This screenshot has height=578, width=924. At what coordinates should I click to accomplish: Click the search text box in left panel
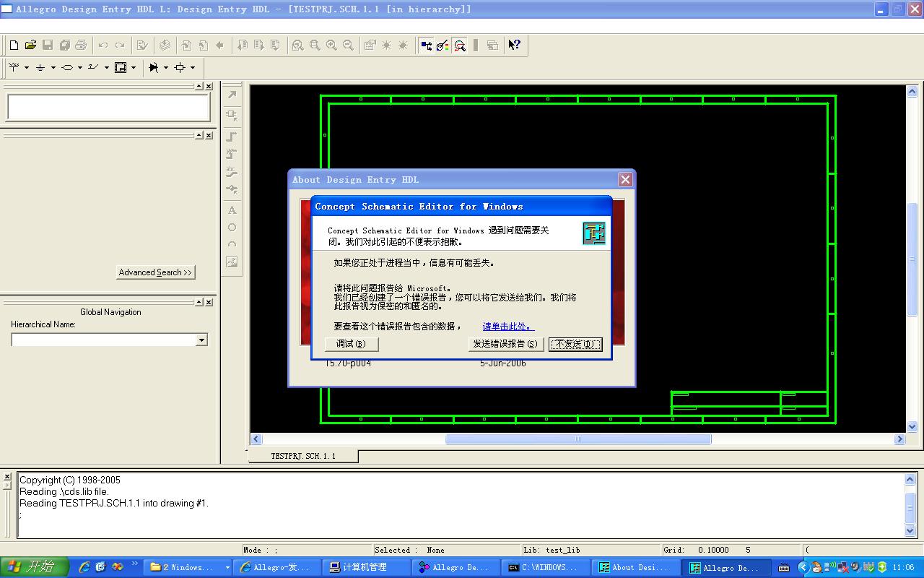tap(108, 108)
